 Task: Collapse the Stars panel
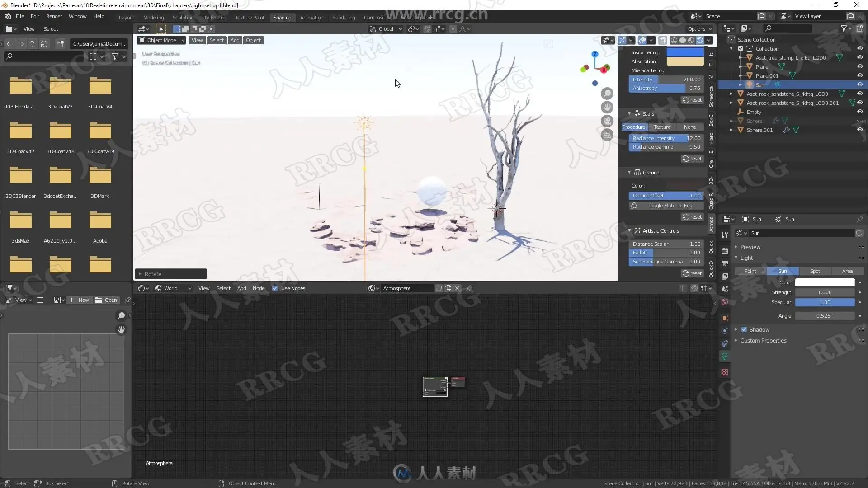click(629, 114)
